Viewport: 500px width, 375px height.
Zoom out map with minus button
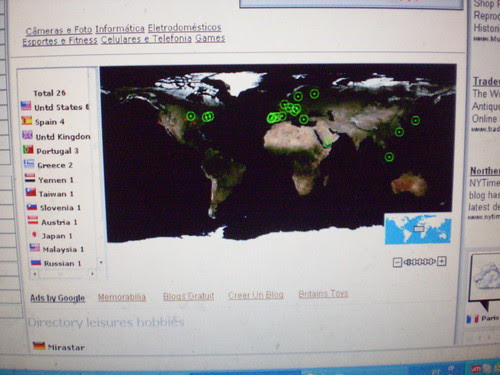(x=397, y=262)
